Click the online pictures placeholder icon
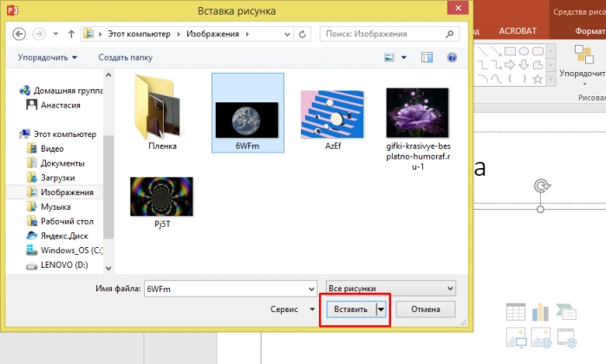Screen dimensions: 606x364 pyautogui.click(x=541, y=338)
